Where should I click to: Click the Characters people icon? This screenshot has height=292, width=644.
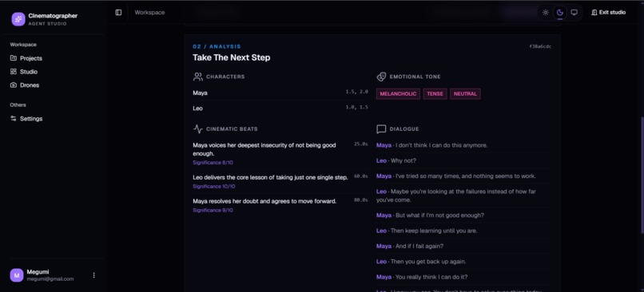pos(198,77)
